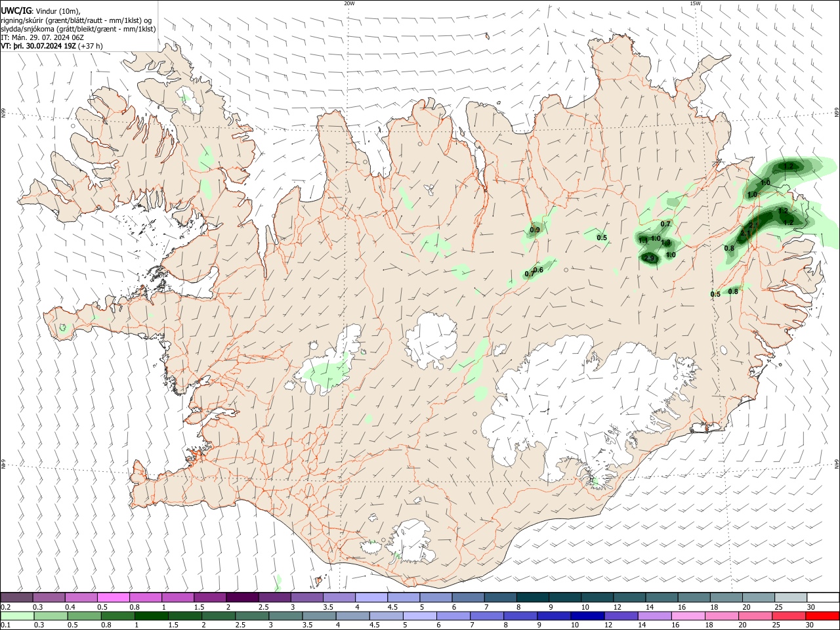Image resolution: width=840 pixels, height=630 pixels.
Task: Click the bright red swatch labeled 30, lower legend
Action: tap(822, 616)
